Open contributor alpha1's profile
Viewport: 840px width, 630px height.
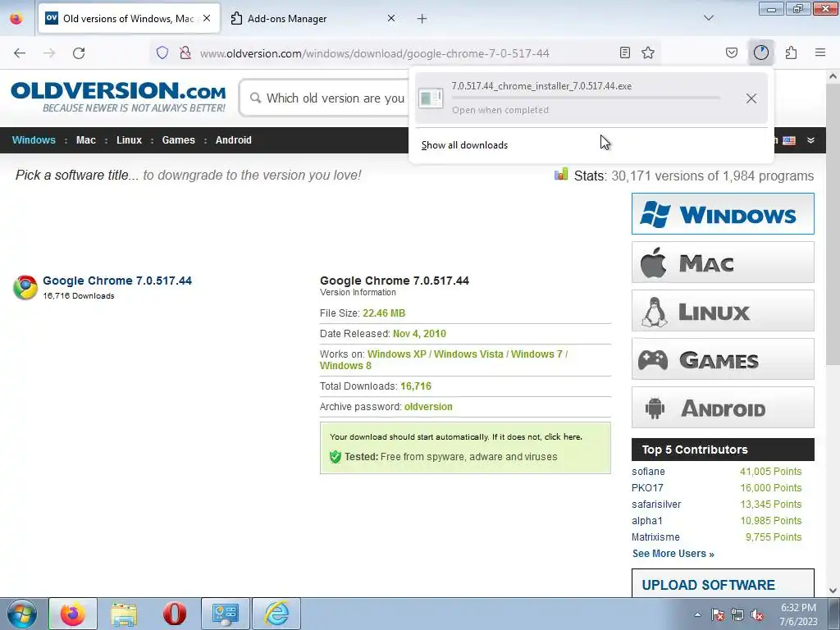click(x=647, y=521)
